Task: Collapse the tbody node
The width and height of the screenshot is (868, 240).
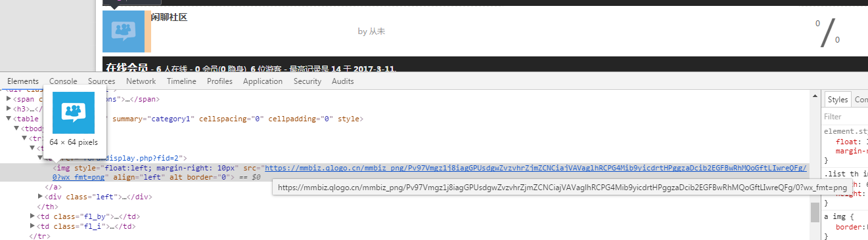Action: coord(16,129)
